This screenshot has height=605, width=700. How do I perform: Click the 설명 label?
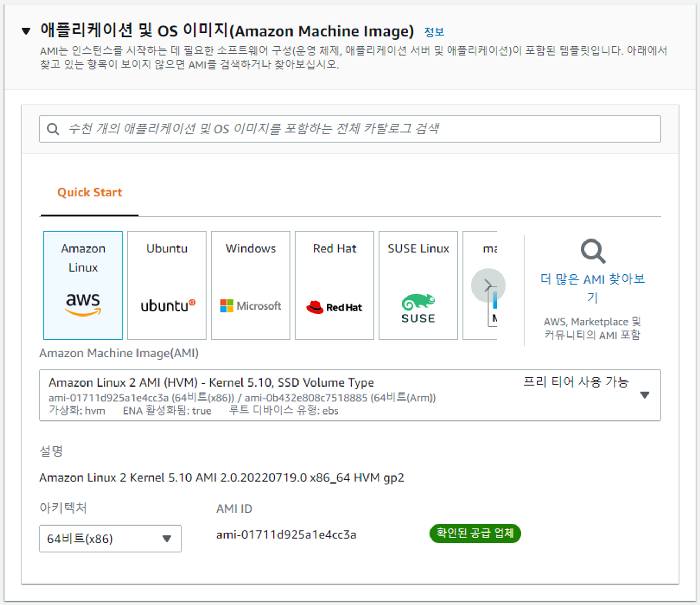click(51, 451)
